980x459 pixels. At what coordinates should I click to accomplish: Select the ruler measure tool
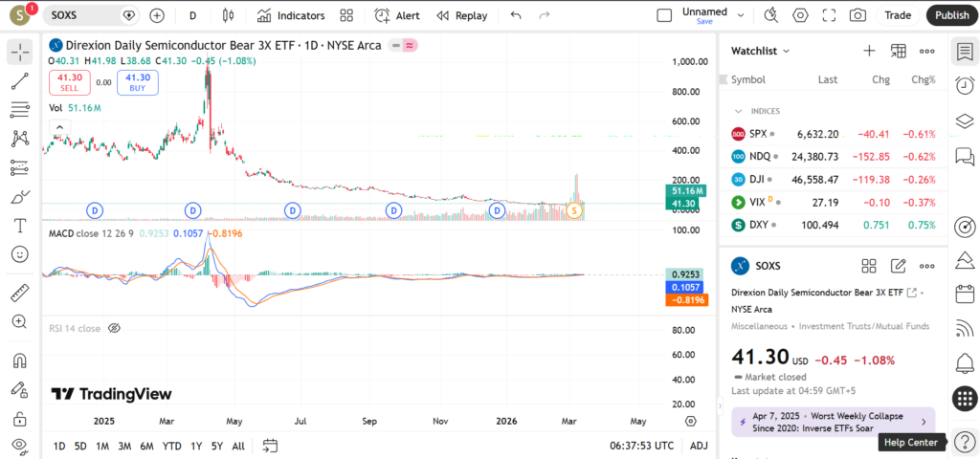coord(19,293)
